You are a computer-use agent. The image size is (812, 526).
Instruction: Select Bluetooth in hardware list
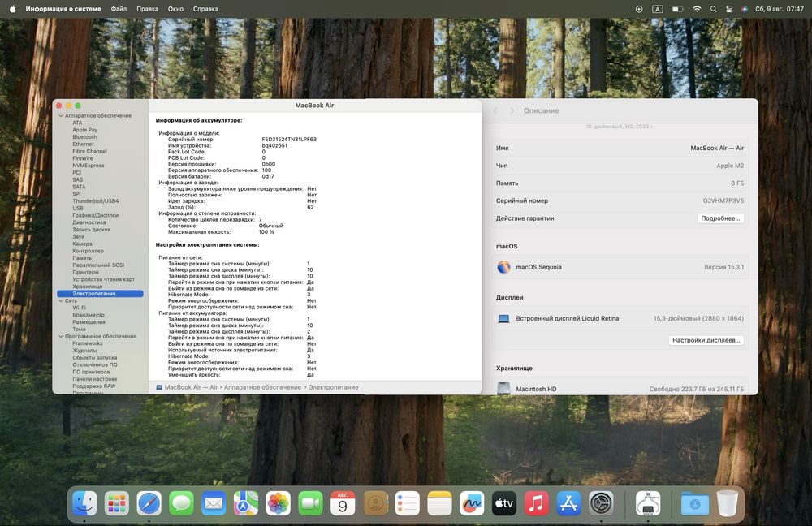coord(84,137)
